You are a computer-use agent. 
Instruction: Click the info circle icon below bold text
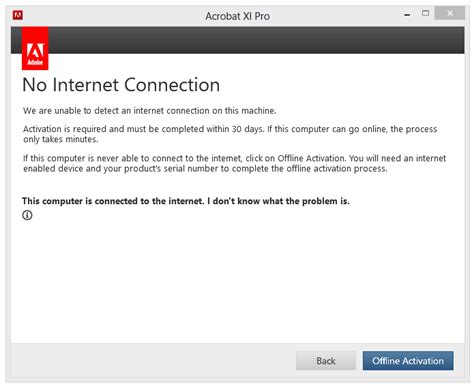click(x=27, y=215)
